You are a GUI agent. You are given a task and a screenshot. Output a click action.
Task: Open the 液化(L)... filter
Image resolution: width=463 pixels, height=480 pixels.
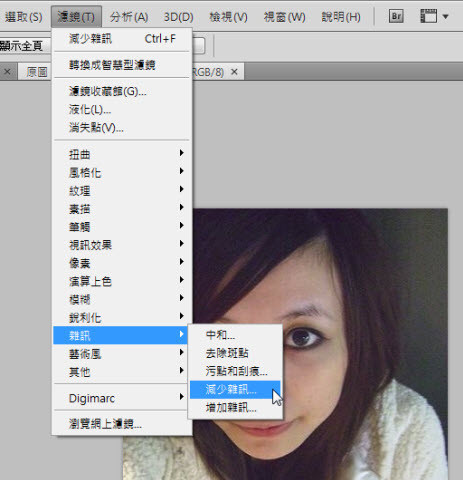[x=122, y=109]
